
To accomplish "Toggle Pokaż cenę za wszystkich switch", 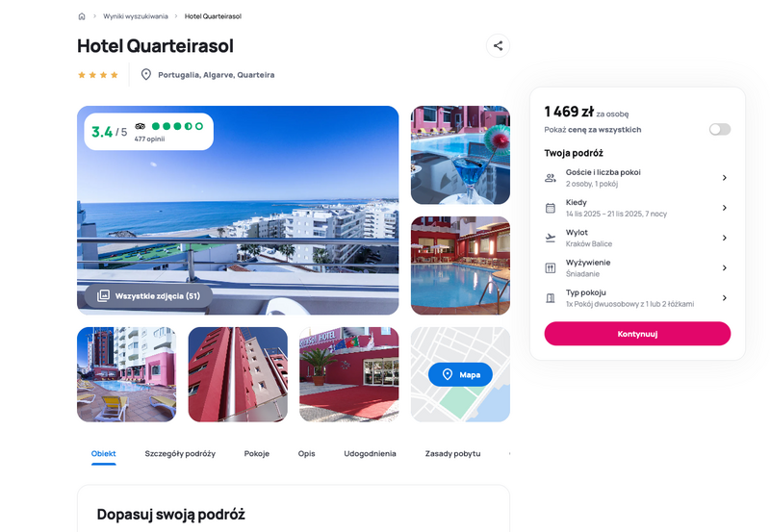I will pos(719,129).
